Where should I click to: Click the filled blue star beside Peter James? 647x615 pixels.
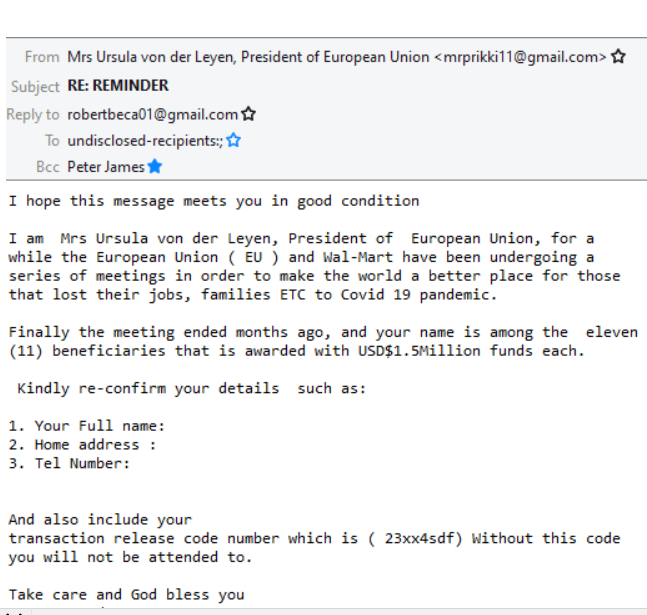point(155,166)
